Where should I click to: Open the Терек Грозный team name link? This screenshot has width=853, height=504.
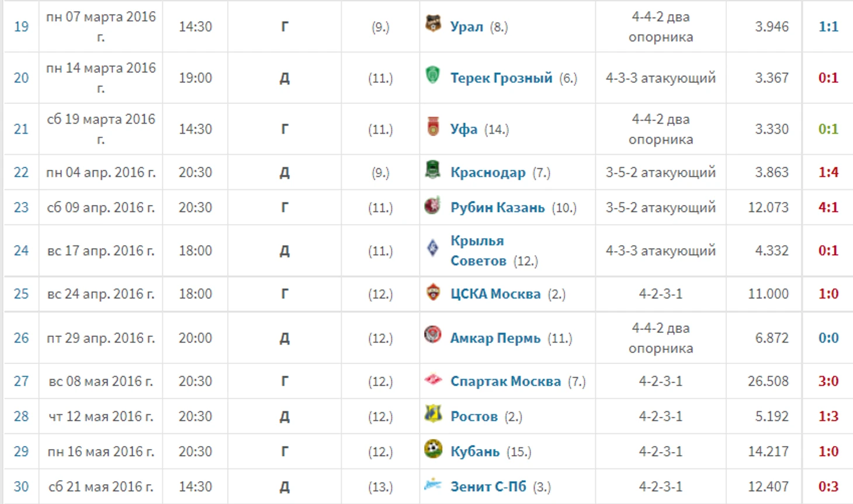point(501,78)
